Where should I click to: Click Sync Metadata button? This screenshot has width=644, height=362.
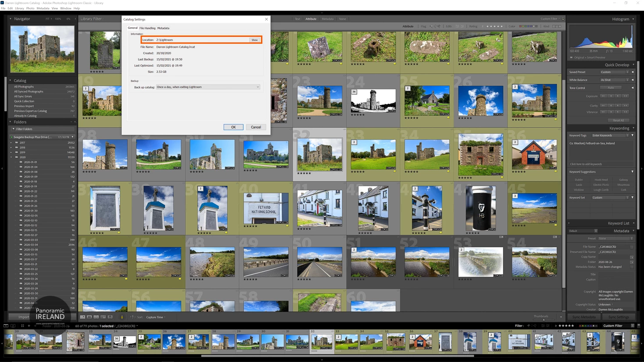(584, 317)
